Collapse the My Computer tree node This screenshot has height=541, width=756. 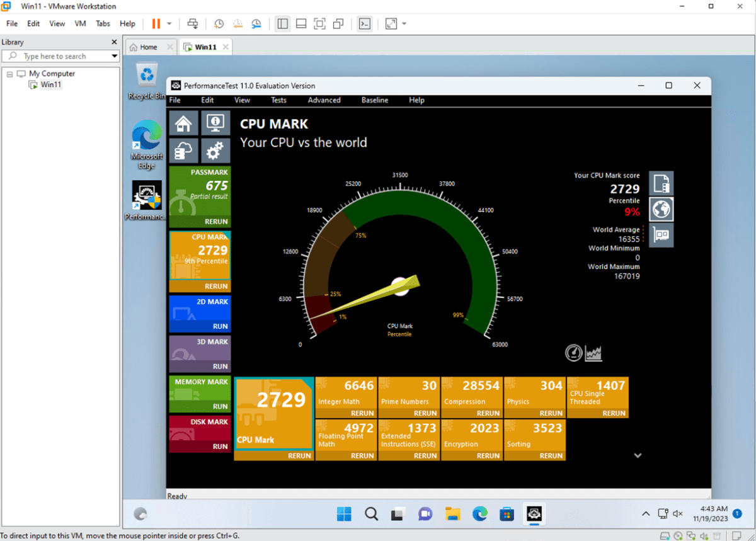[10, 74]
